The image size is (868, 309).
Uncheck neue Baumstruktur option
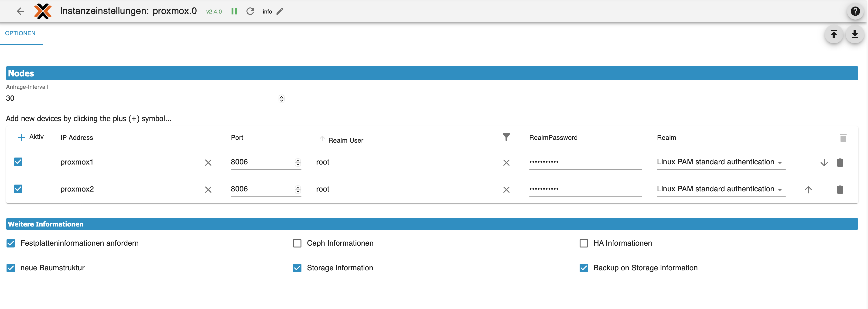[11, 268]
